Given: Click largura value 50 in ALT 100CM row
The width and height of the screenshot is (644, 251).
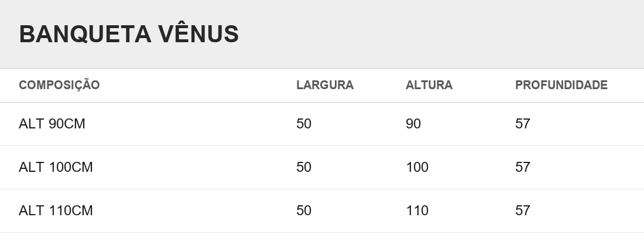Looking at the screenshot, I should pos(304,167).
